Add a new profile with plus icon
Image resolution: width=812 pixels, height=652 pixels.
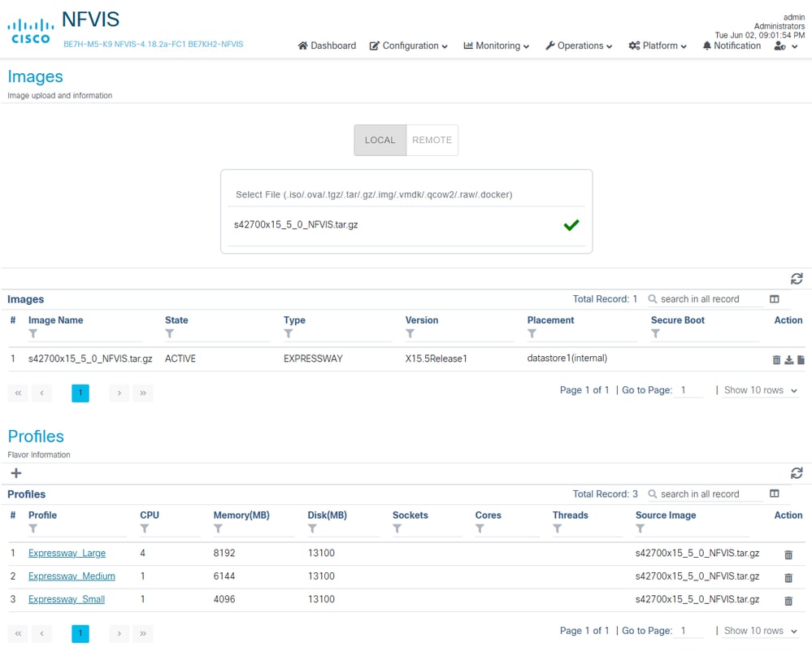(x=16, y=473)
